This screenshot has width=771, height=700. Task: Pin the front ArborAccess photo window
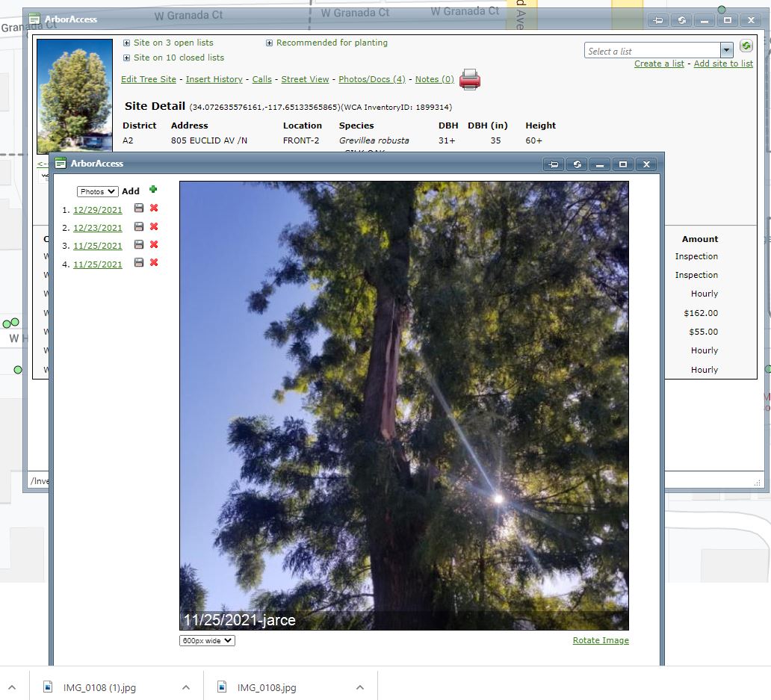(x=554, y=164)
